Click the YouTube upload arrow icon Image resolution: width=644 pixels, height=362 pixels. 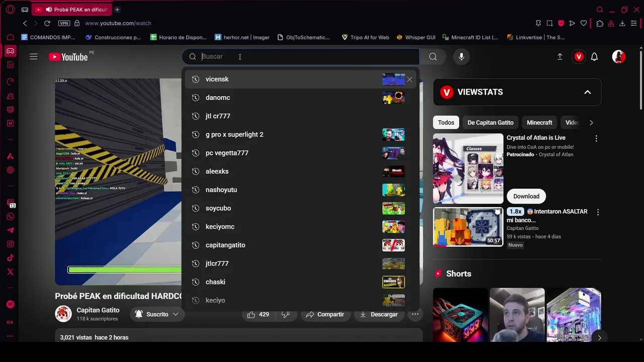[559, 57]
